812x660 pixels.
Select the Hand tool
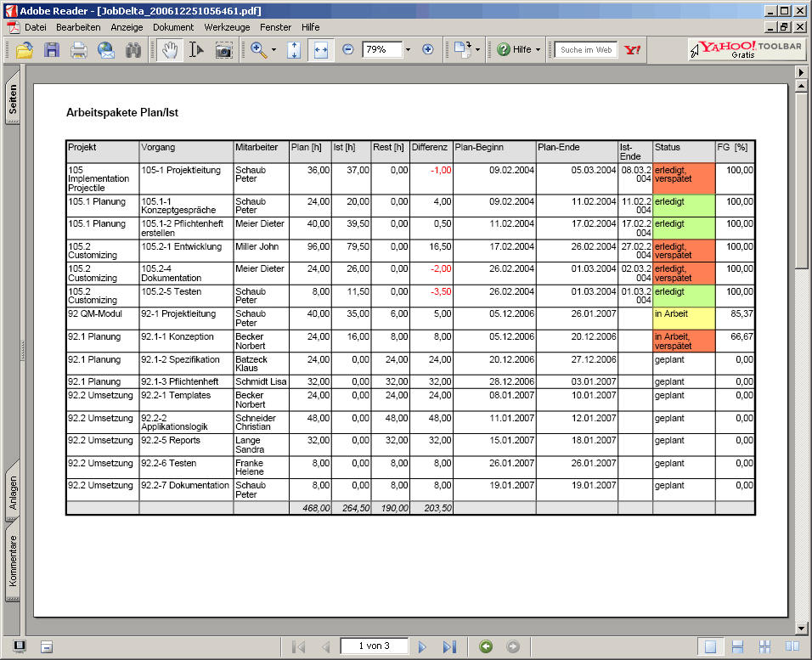click(x=170, y=50)
